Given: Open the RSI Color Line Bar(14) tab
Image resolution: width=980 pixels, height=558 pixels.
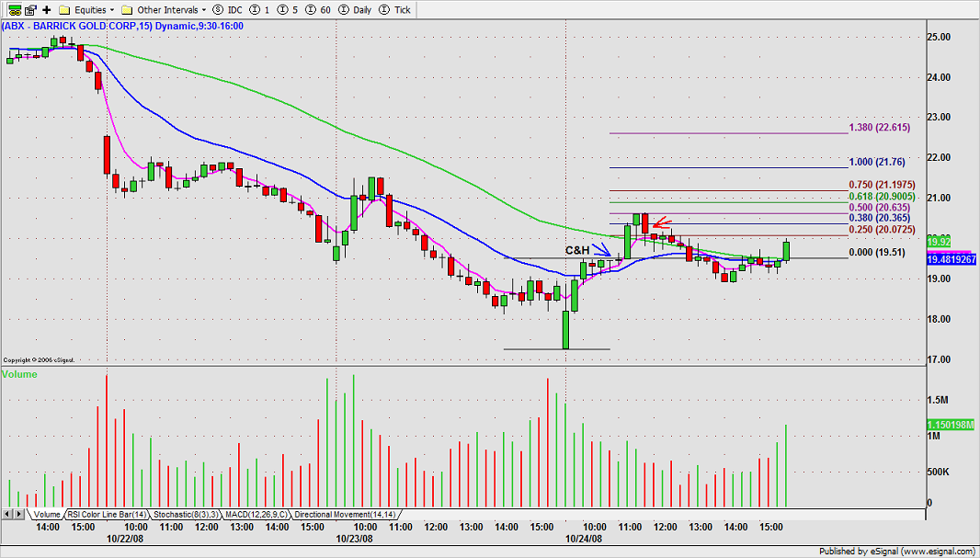Looking at the screenshot, I should point(107,514).
